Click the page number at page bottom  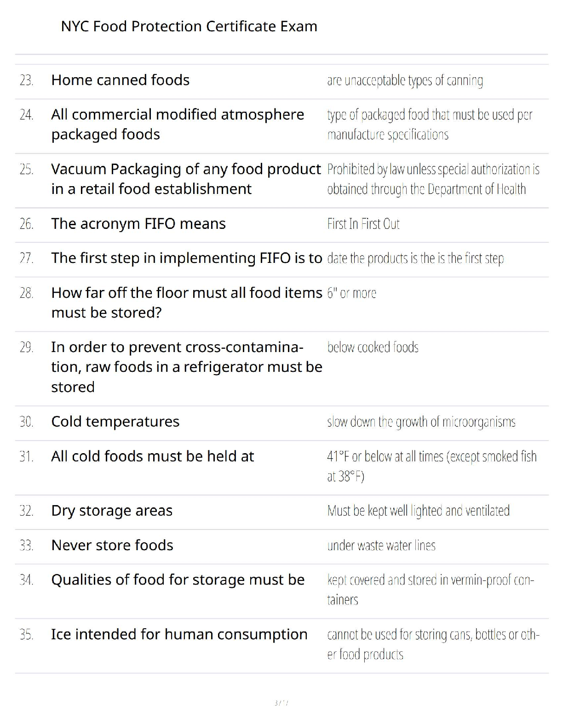coord(281,703)
